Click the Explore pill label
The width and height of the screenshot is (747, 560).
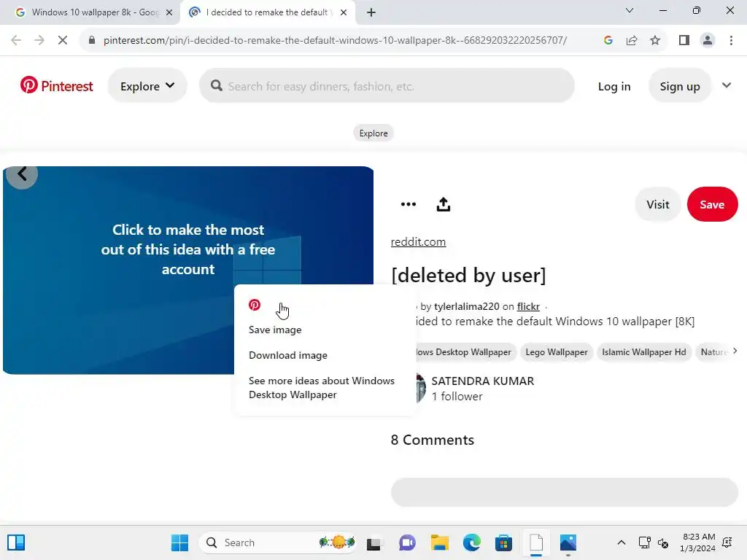coord(373,133)
